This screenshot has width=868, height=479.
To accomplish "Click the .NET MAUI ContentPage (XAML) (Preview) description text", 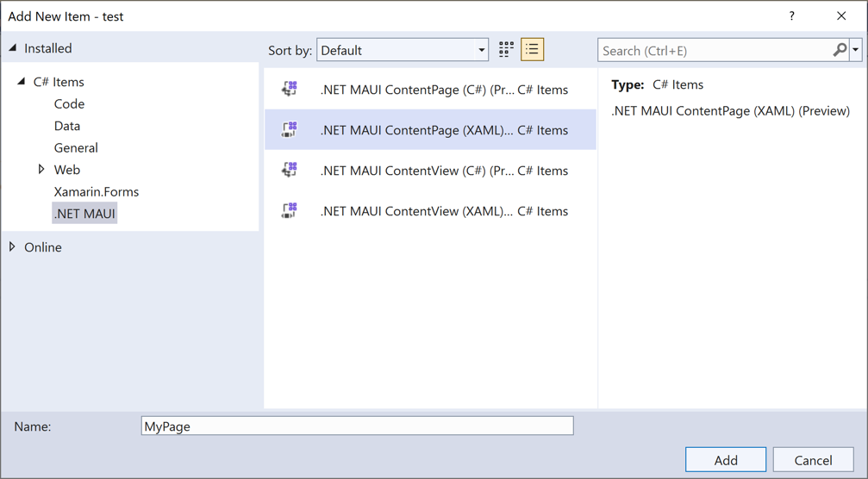I will click(730, 110).
